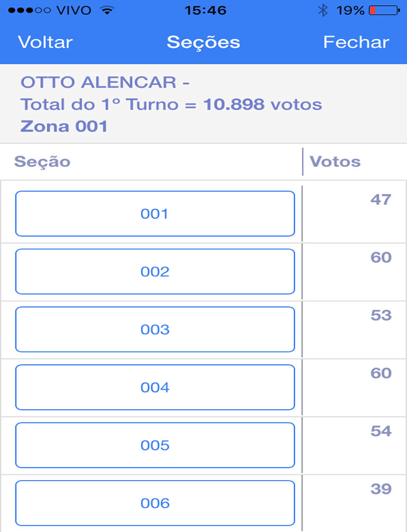Viewport: 407px width, 532px height.
Task: Tap the Seção column header
Action: (x=42, y=162)
